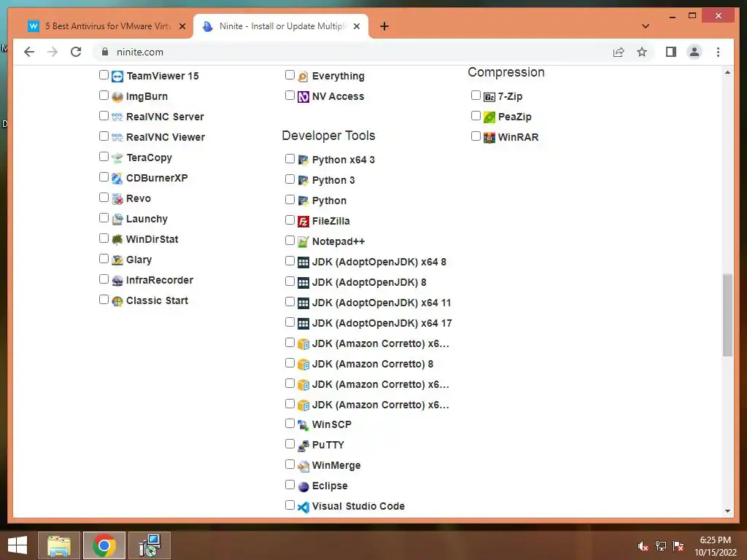Click the PeaZip green icon

(x=489, y=117)
